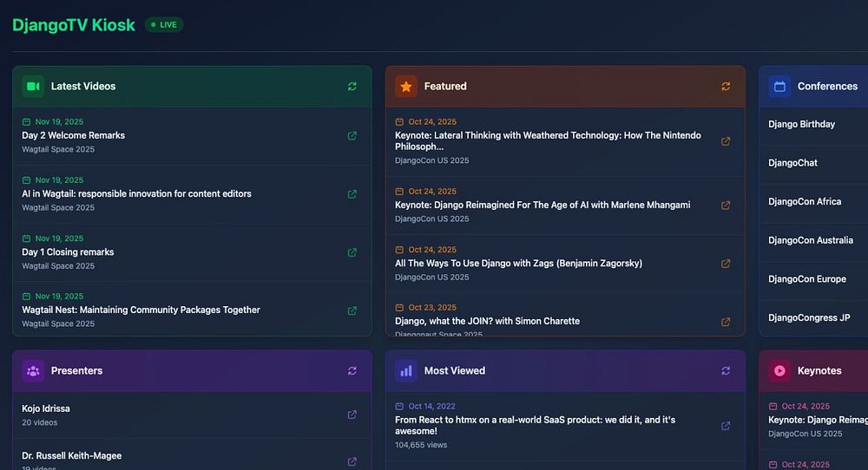Click the LIVE status badge
868x470 pixels.
164,25
